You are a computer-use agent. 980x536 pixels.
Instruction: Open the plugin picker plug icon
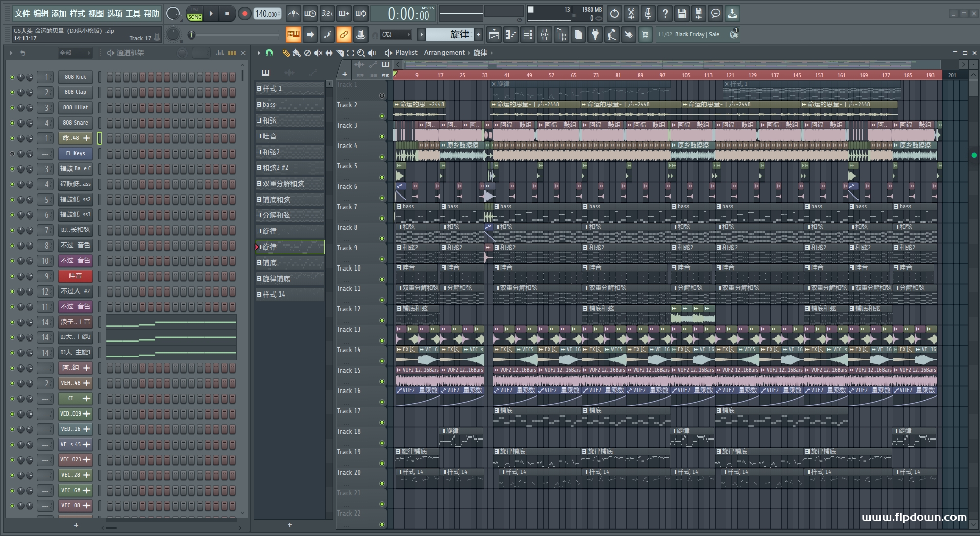[595, 35]
